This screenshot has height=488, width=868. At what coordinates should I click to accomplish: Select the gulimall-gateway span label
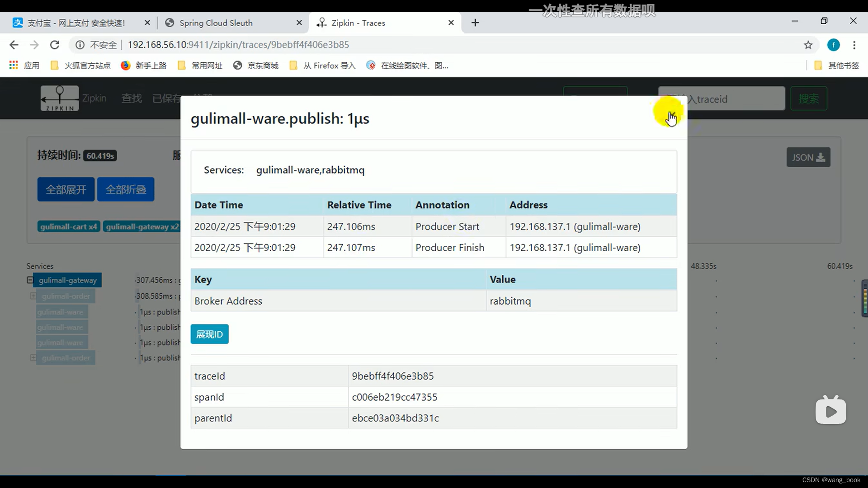coord(68,280)
